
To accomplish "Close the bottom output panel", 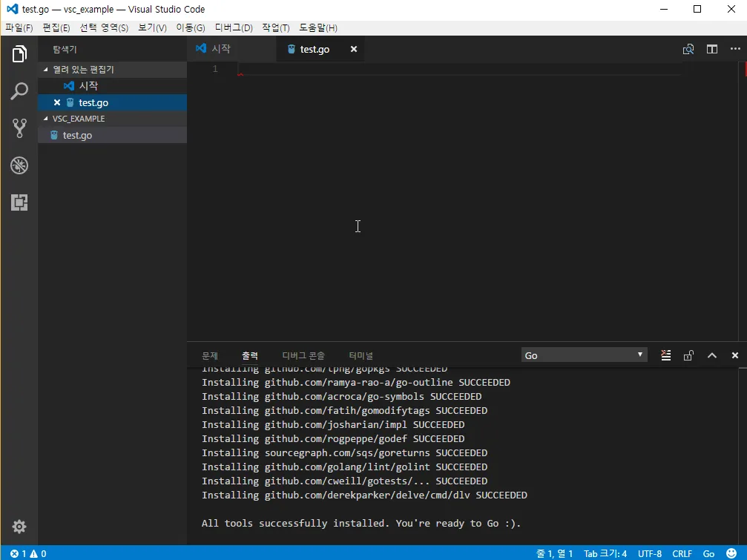I will (x=734, y=355).
